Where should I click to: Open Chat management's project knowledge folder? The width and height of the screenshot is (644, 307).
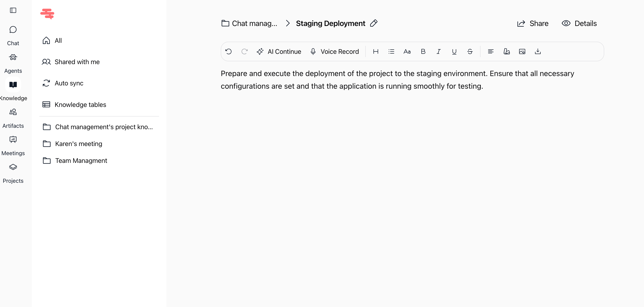pyautogui.click(x=98, y=127)
